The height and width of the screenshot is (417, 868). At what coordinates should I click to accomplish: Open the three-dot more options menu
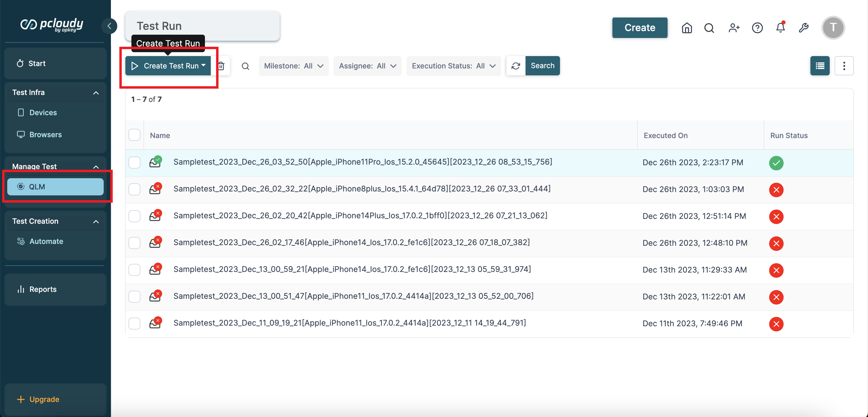pos(844,66)
